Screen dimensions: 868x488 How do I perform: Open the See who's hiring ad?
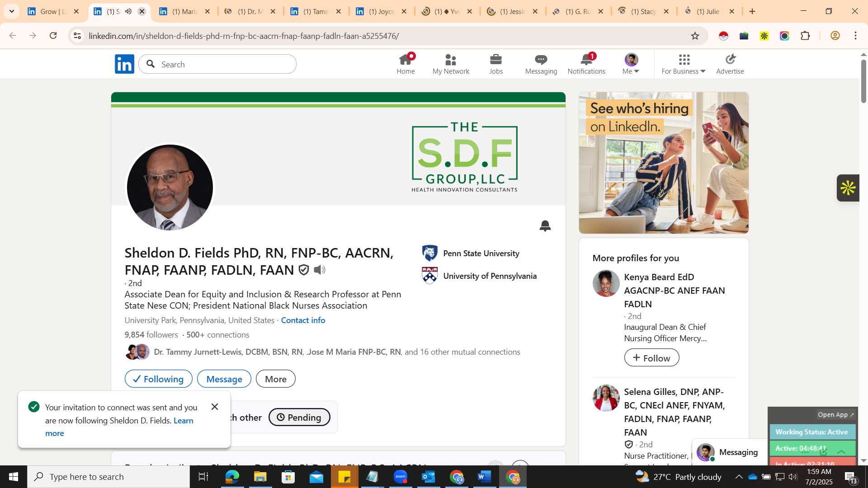pyautogui.click(x=664, y=163)
